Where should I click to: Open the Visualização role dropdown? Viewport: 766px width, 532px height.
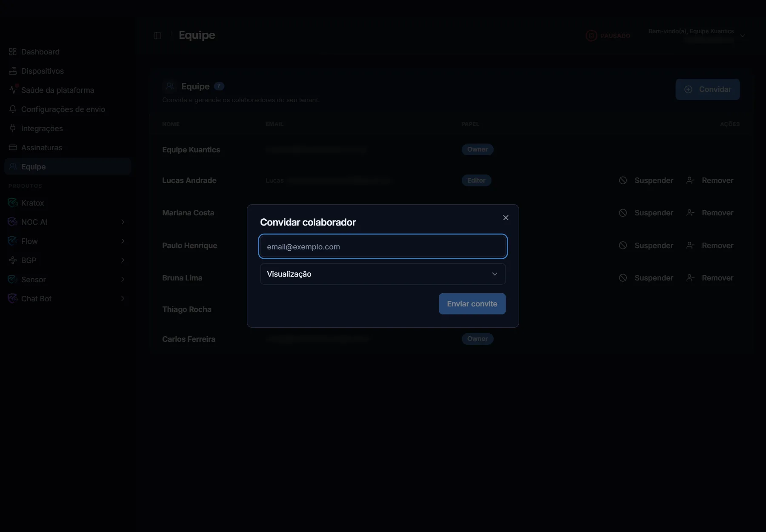click(x=383, y=274)
